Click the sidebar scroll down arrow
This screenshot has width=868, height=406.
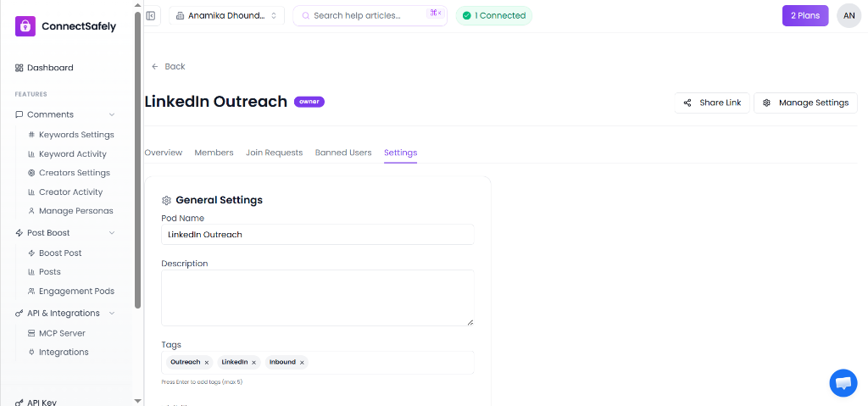(138, 401)
